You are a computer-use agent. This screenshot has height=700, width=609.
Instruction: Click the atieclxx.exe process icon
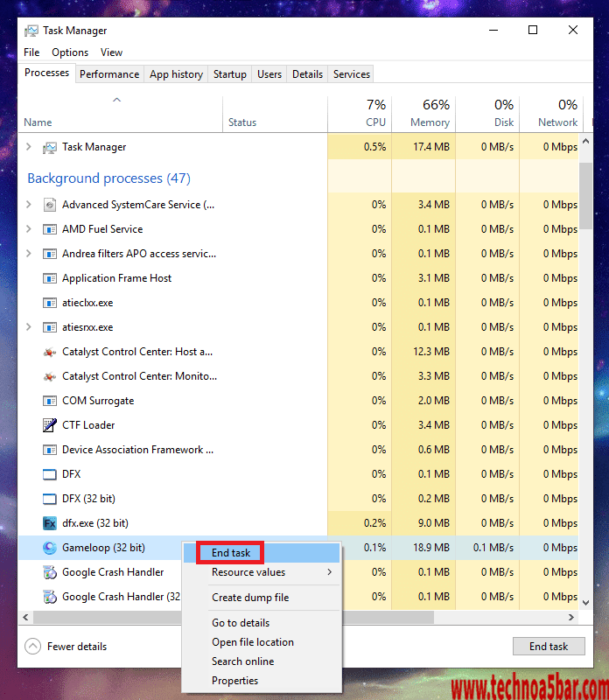(50, 303)
